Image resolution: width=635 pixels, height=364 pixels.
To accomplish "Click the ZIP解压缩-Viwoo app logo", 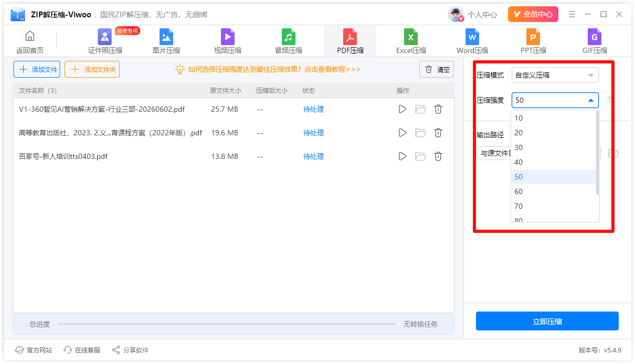I will click(x=18, y=15).
